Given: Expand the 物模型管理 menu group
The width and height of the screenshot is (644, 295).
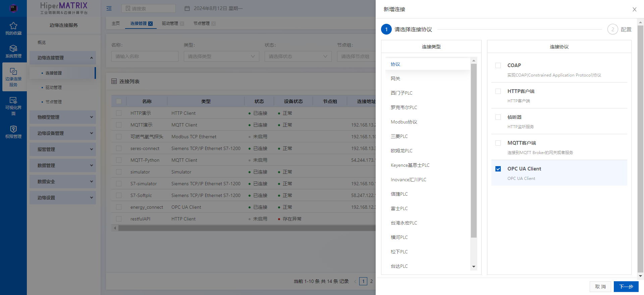Looking at the screenshot, I should pyautogui.click(x=63, y=117).
